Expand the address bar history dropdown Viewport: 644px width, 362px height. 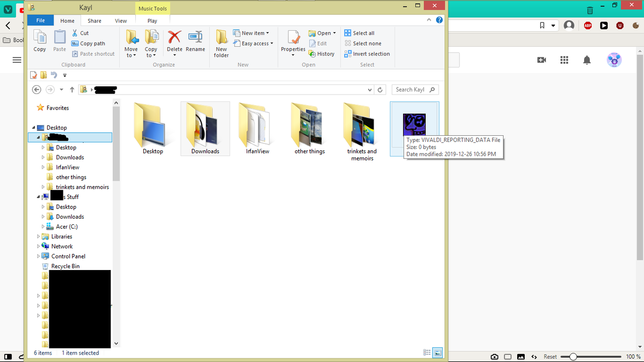pos(370,90)
